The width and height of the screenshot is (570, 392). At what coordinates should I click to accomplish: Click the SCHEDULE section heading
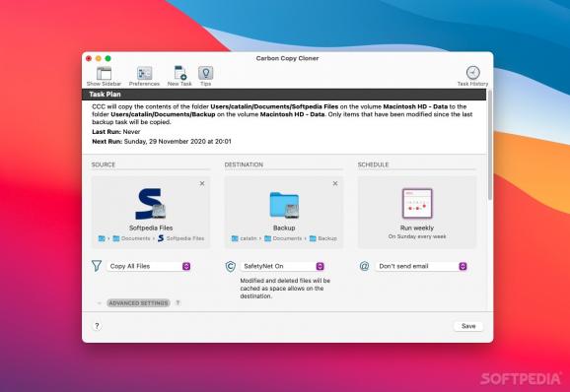pyautogui.click(x=374, y=164)
